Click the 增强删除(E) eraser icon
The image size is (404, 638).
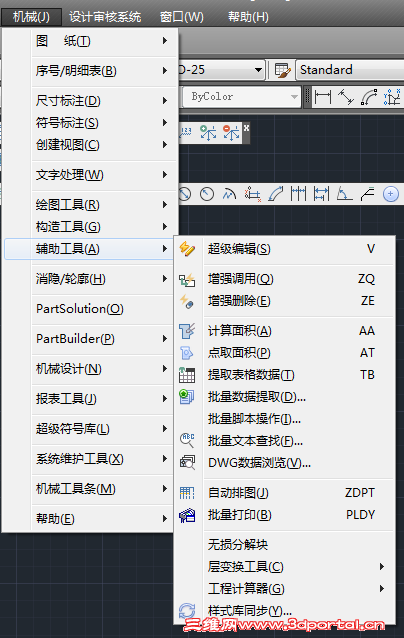click(x=187, y=302)
